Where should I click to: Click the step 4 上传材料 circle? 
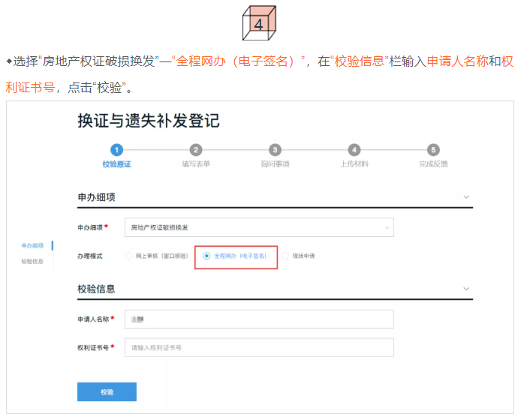(x=354, y=150)
